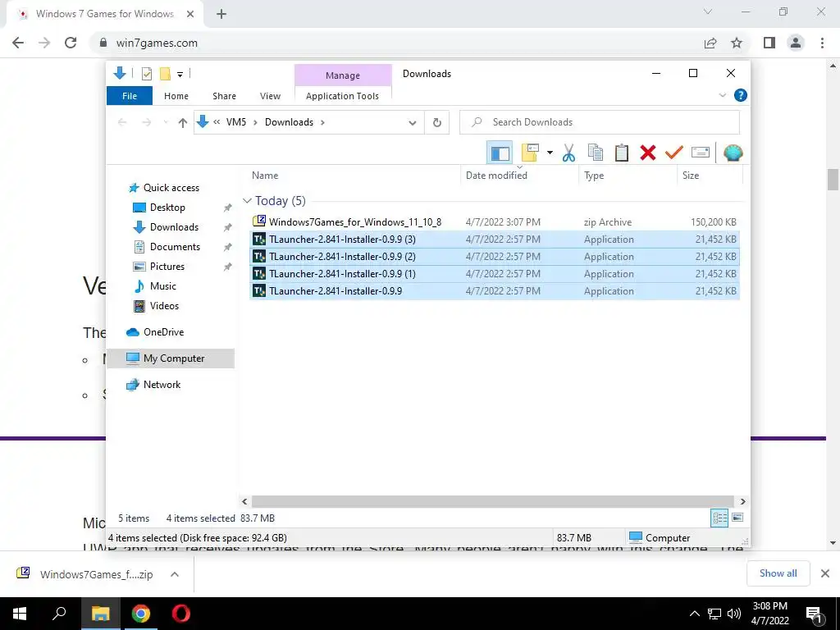The width and height of the screenshot is (840, 630).
Task: Open the Application Tools tab
Action: point(342,96)
